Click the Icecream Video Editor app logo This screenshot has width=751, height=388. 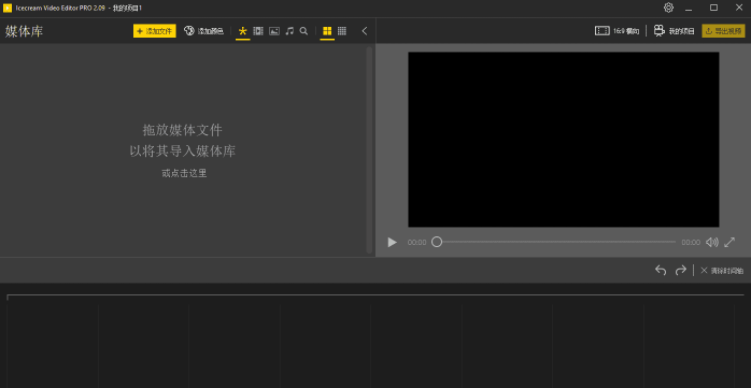pyautogui.click(x=7, y=8)
